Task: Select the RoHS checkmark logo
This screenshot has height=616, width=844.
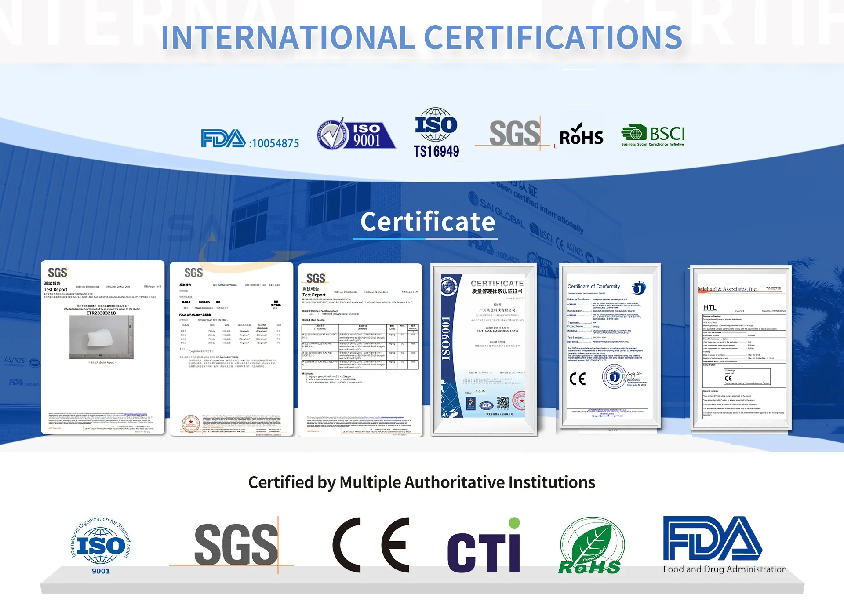Action: tap(581, 135)
